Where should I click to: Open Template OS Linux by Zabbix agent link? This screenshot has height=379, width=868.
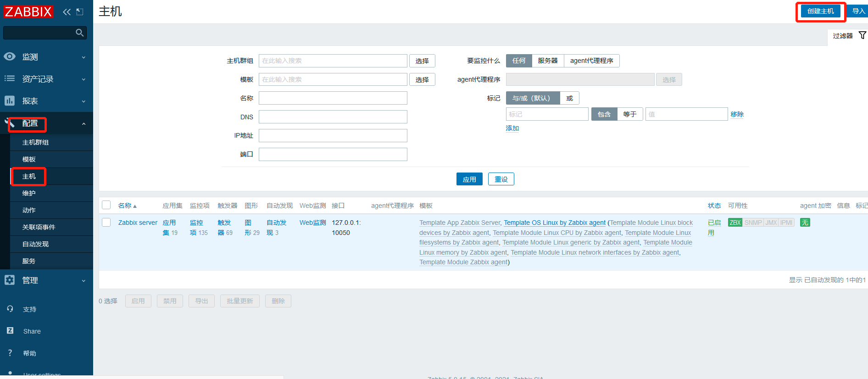click(x=555, y=223)
